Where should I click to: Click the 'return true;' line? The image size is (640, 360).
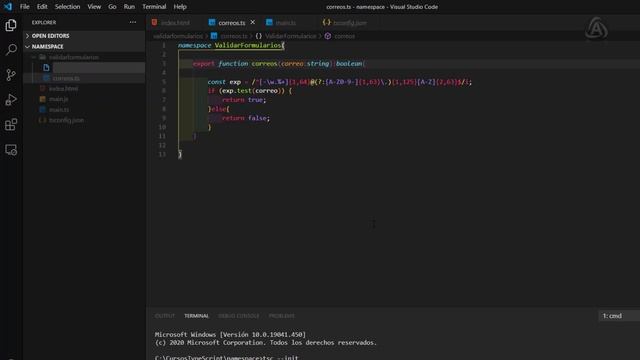(244, 100)
